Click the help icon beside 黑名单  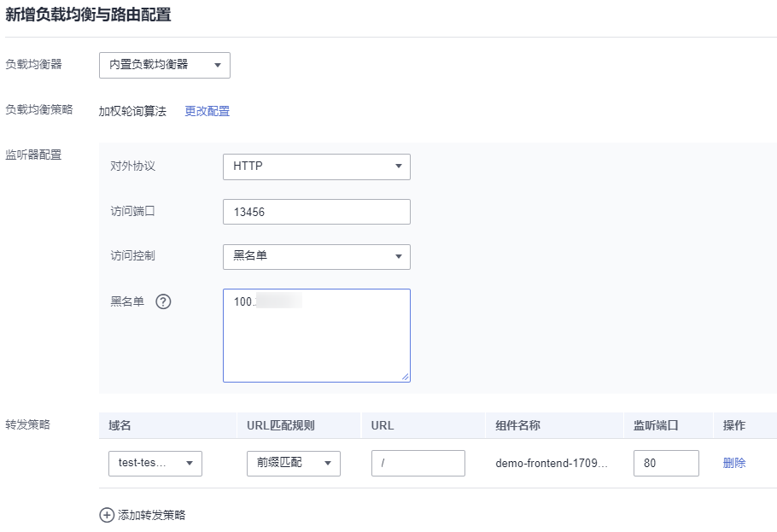(164, 301)
